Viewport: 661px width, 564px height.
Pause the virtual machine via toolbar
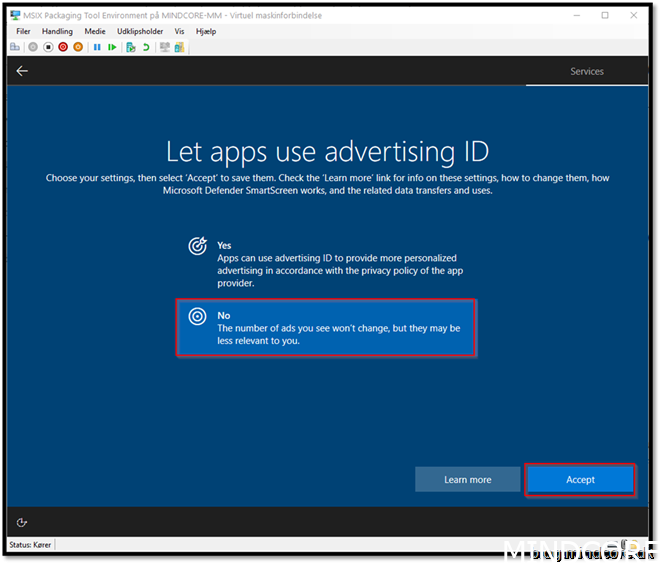click(x=97, y=47)
